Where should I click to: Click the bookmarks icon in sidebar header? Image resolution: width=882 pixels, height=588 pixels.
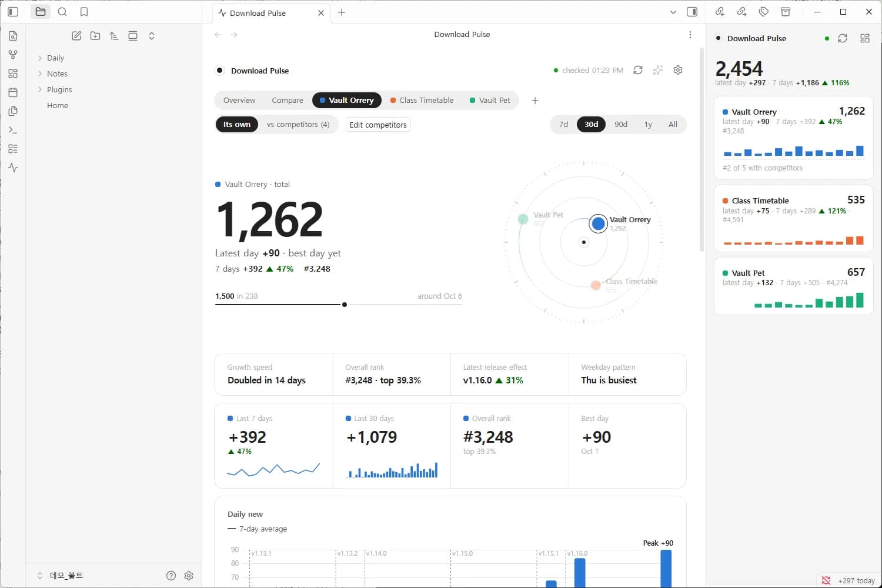(84, 12)
